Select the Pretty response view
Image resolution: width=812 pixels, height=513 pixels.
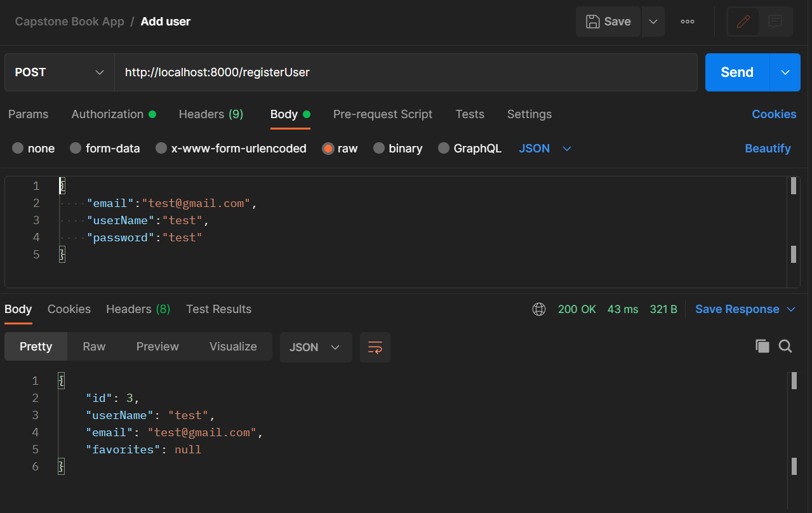(x=36, y=347)
